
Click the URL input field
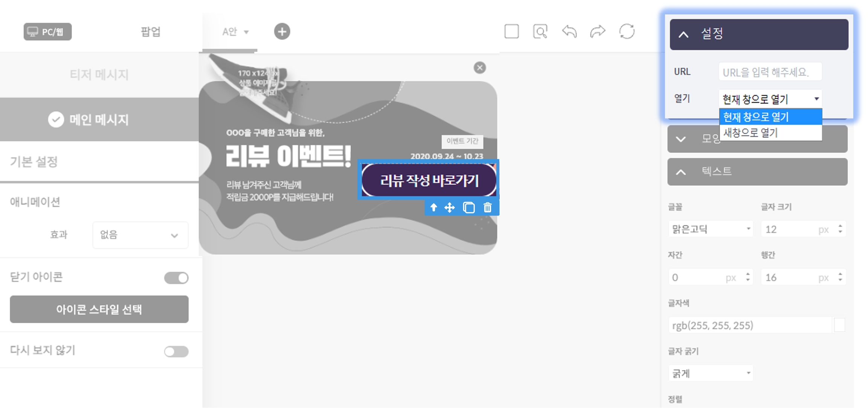pyautogui.click(x=770, y=72)
